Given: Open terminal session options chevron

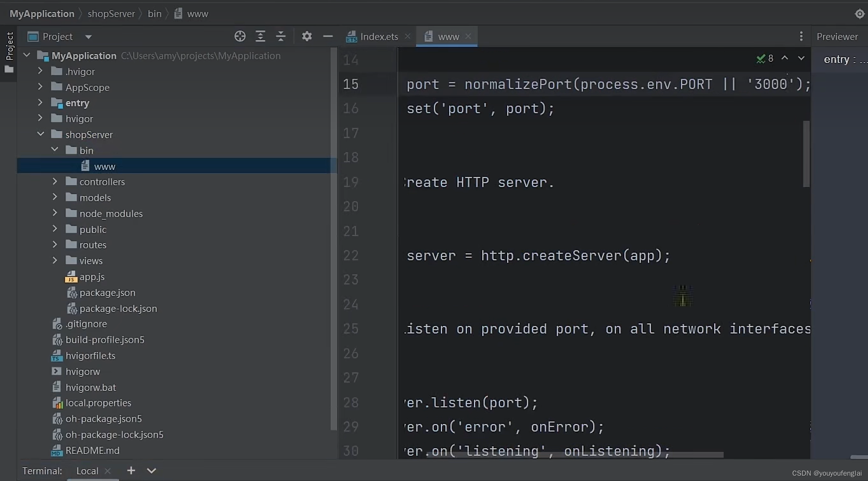Looking at the screenshot, I should pos(151,470).
